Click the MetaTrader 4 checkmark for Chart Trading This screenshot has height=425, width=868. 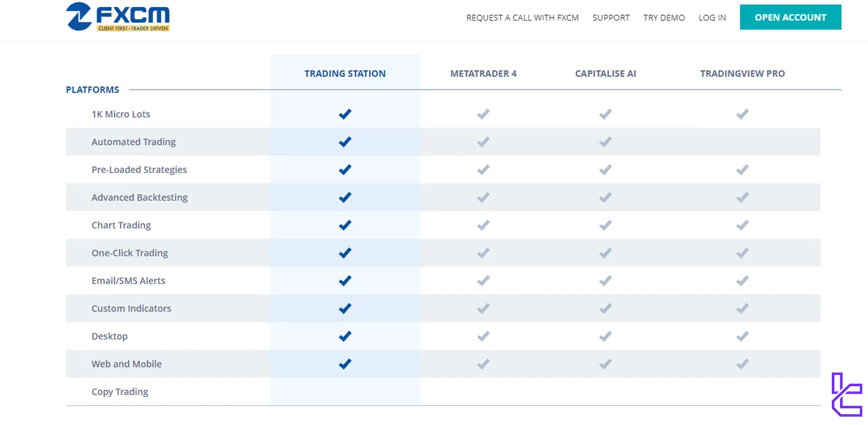483,225
